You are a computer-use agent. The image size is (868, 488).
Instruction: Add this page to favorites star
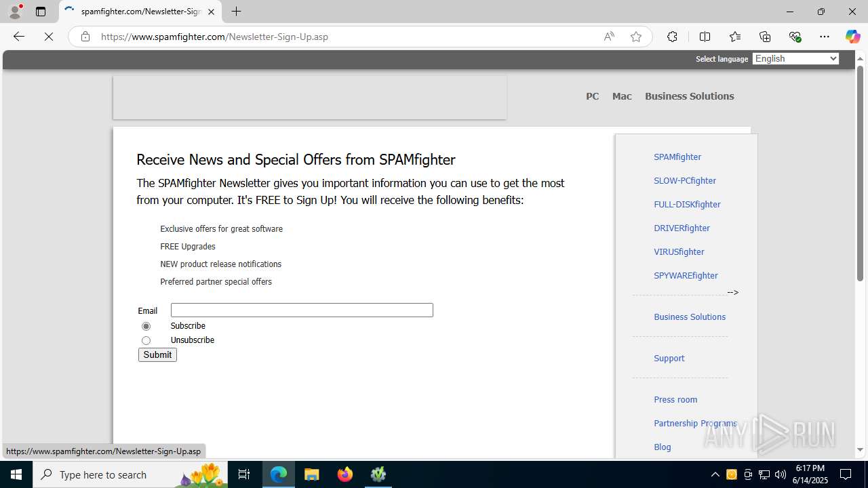(x=636, y=37)
